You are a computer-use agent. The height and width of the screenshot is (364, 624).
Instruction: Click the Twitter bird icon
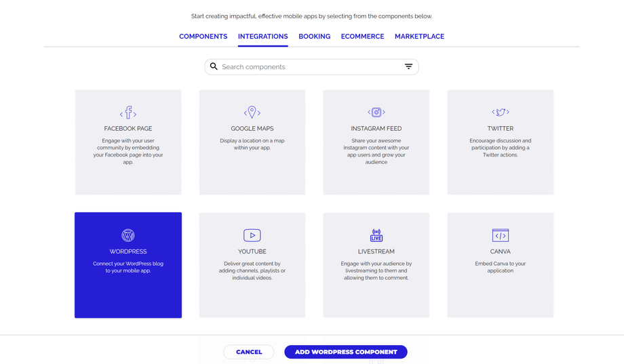point(501,113)
